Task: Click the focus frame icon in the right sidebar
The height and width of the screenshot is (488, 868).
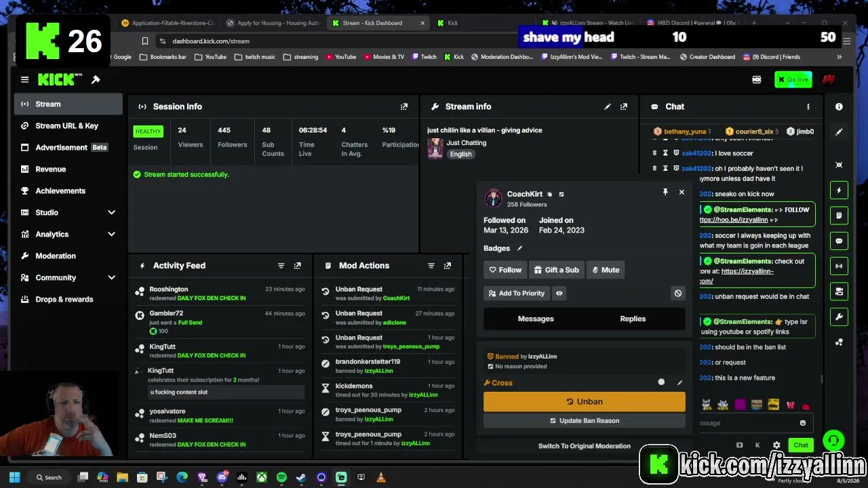Action: (839, 165)
